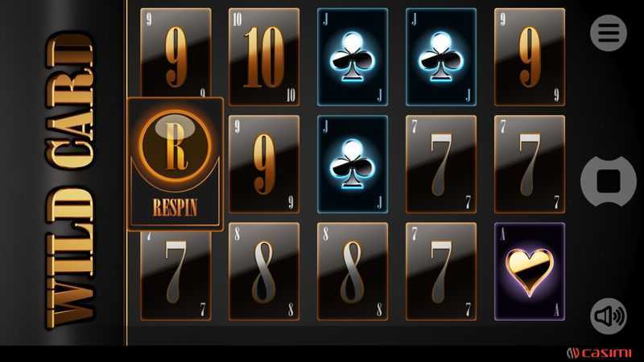
Task: Click the Wild Card game title logo
Action: 70,180
